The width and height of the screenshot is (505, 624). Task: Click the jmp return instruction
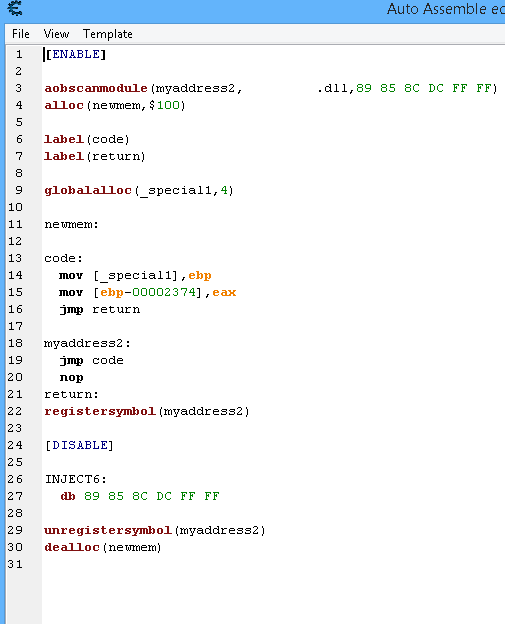[100, 309]
